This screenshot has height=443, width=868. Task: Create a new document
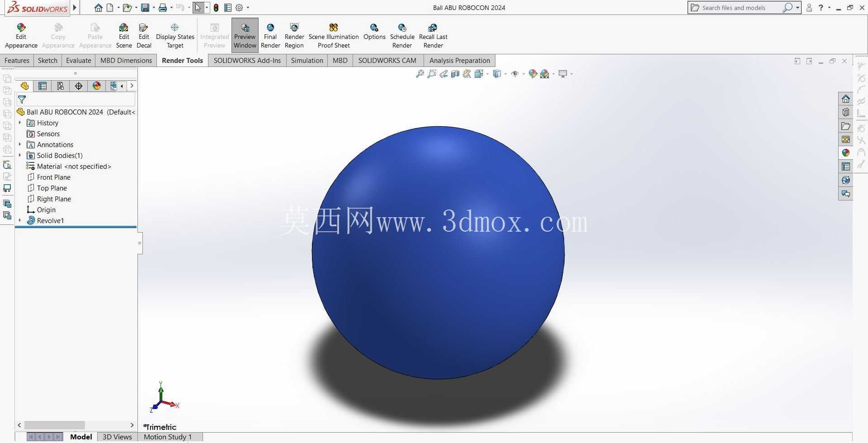(110, 8)
